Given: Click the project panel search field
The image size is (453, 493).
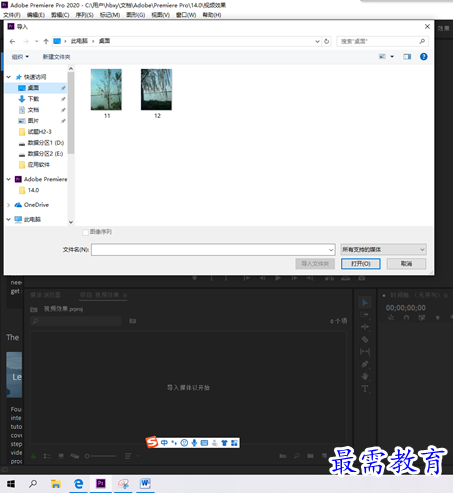Looking at the screenshot, I should [x=76, y=321].
